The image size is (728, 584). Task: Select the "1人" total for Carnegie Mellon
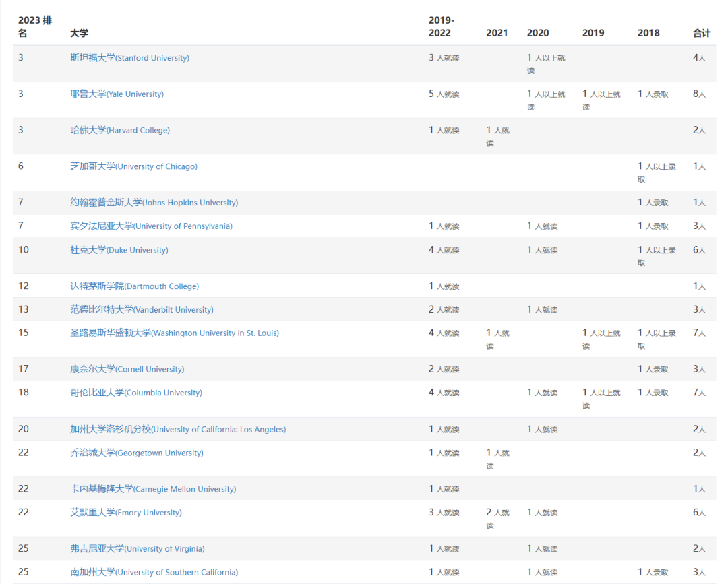coord(699,489)
